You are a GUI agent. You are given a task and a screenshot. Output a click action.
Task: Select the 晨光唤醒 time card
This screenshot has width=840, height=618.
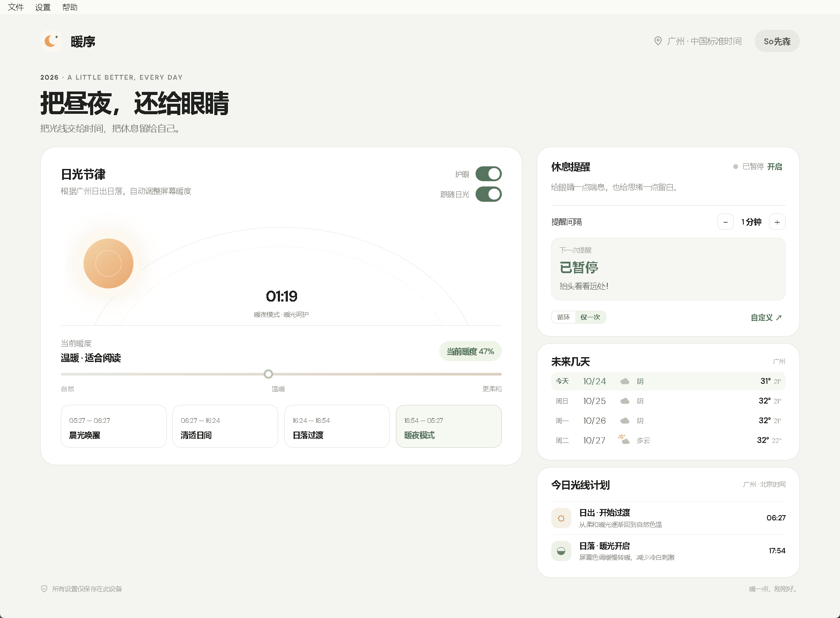[114, 426]
